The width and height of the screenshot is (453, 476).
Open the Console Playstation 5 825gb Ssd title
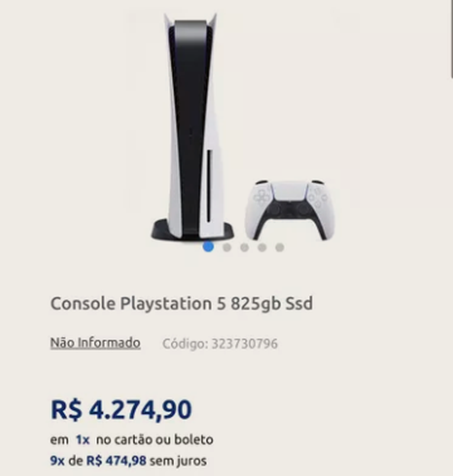[181, 304]
